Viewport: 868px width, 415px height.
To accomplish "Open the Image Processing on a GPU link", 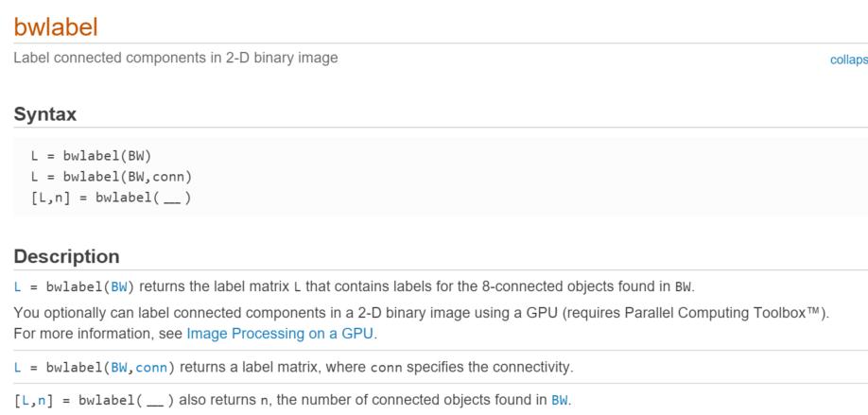I will point(281,334).
